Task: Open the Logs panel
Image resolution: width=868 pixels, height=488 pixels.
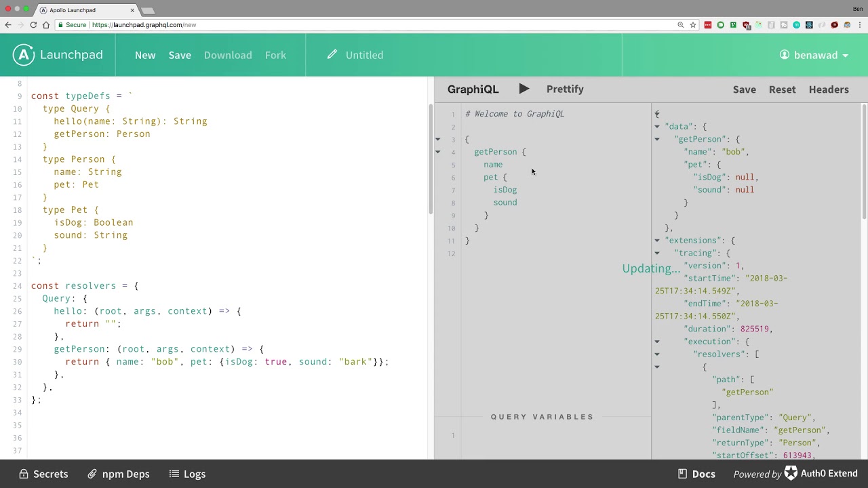Action: click(x=187, y=474)
